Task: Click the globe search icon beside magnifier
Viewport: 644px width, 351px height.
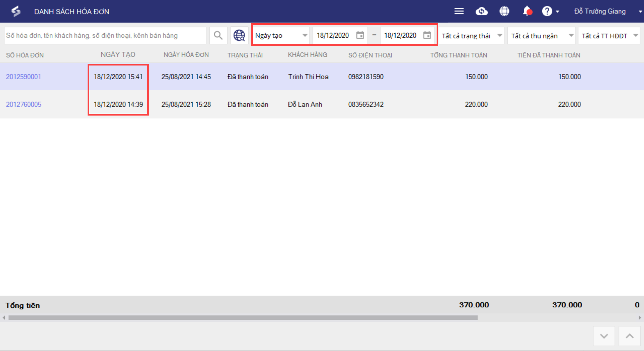Action: [239, 36]
